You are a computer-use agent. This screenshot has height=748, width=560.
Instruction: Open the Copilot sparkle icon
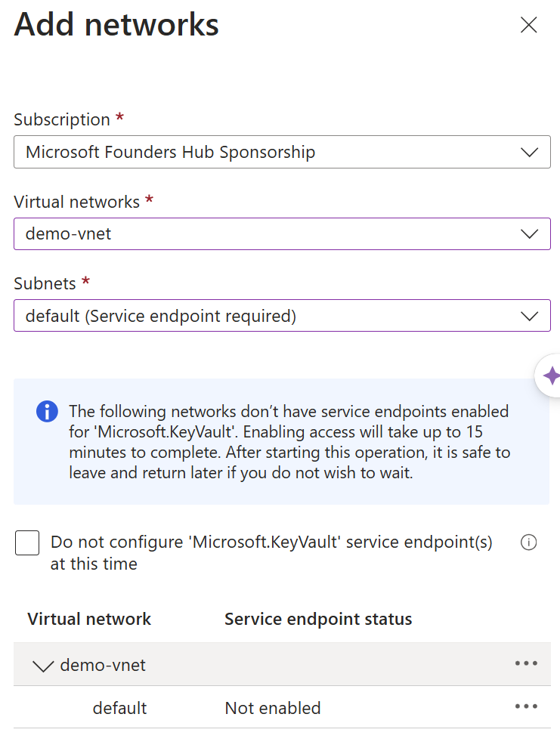[550, 376]
